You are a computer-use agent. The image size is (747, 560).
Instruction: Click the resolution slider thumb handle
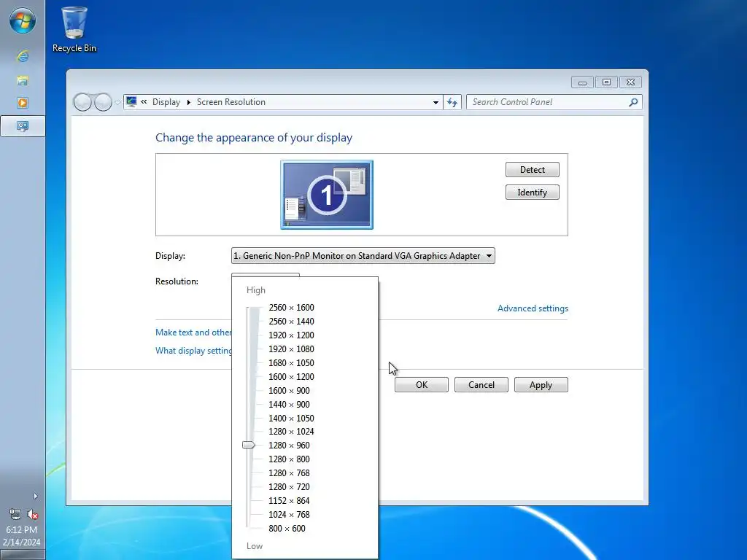coord(249,445)
